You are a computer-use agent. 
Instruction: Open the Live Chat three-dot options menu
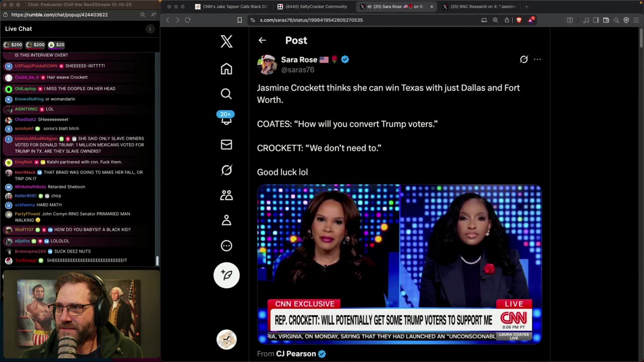click(x=150, y=29)
